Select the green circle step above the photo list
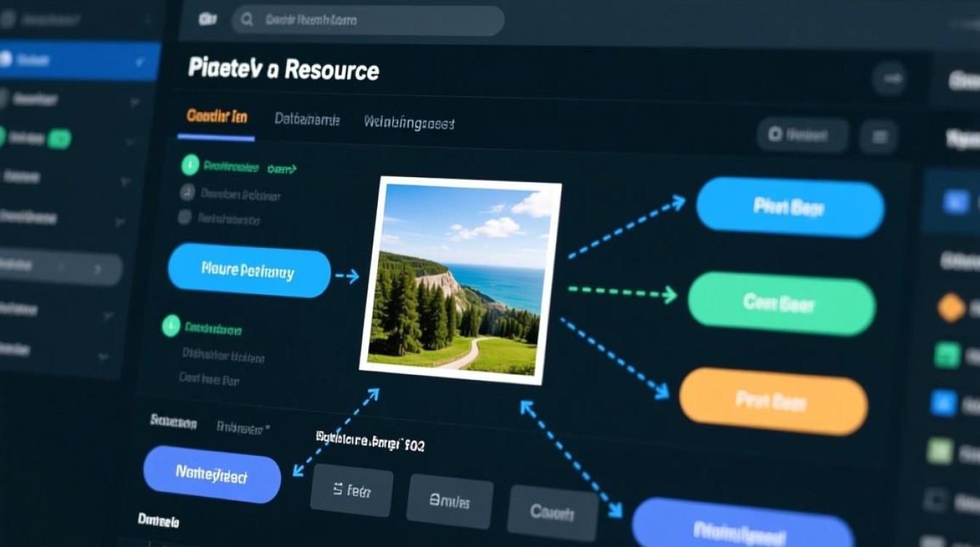 (190, 166)
